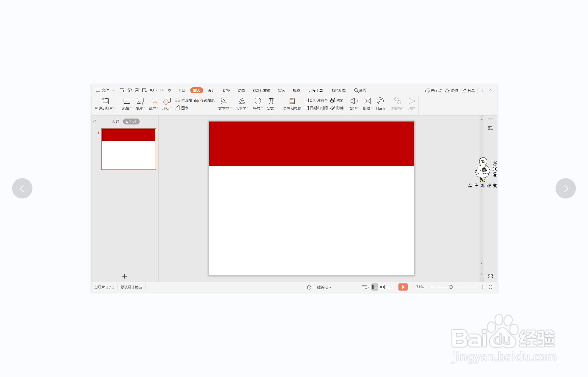Toggle reading view in status bar
Screen dimensions: 588x377
point(390,287)
